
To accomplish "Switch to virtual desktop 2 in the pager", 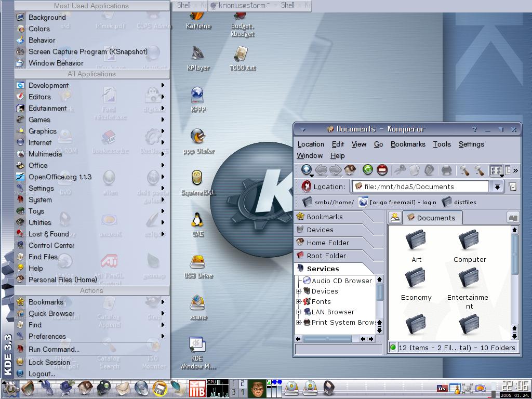I will click(x=242, y=384).
